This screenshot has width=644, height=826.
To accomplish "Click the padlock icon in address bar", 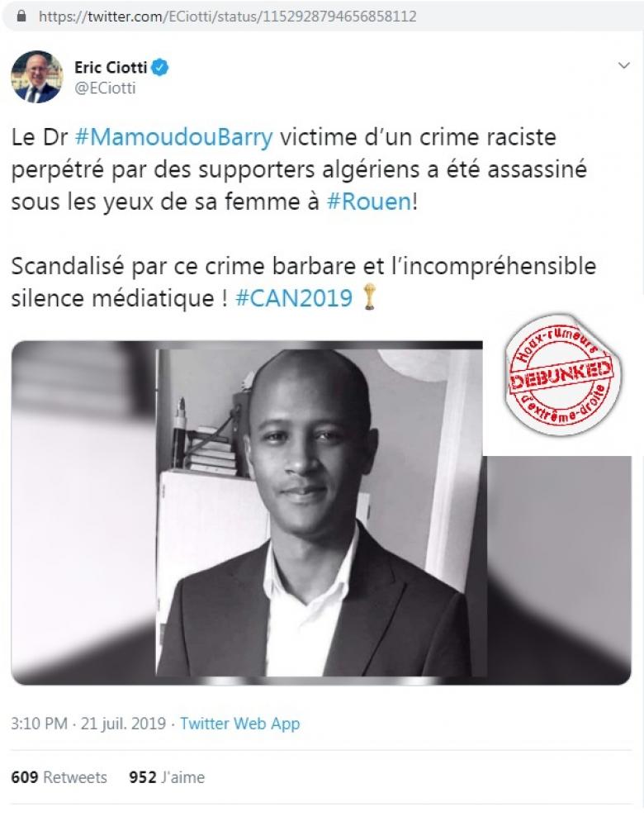I will (x=21, y=17).
